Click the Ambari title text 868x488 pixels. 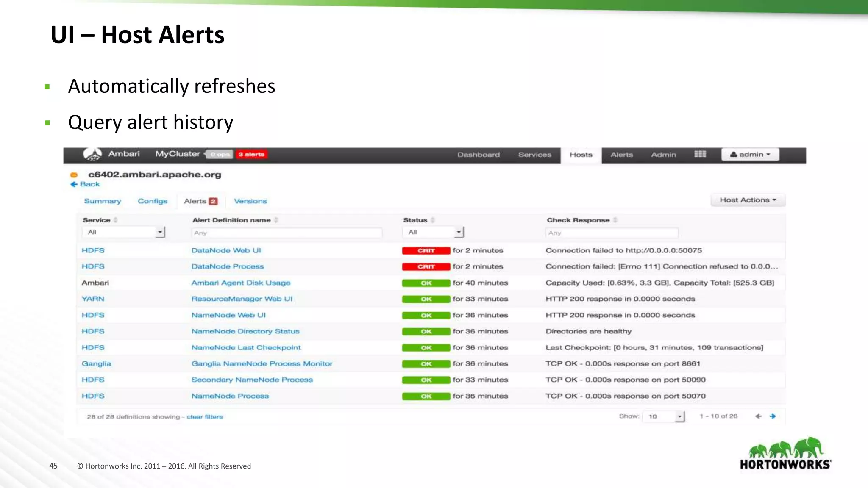point(124,154)
